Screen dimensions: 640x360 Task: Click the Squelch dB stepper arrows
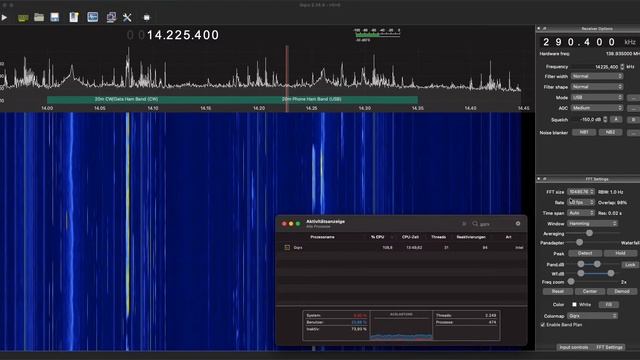pos(605,120)
